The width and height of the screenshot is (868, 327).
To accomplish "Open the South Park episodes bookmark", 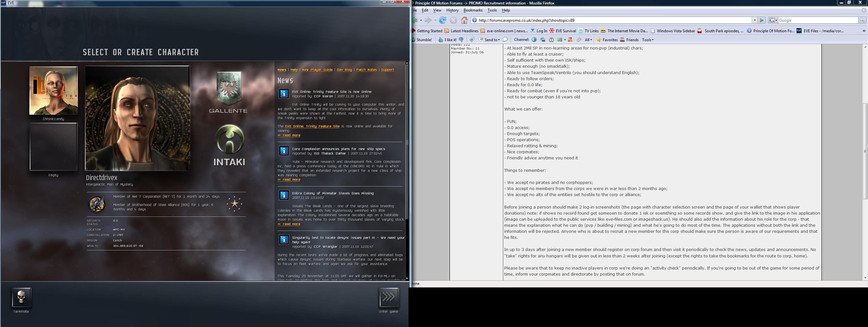I will (x=721, y=31).
